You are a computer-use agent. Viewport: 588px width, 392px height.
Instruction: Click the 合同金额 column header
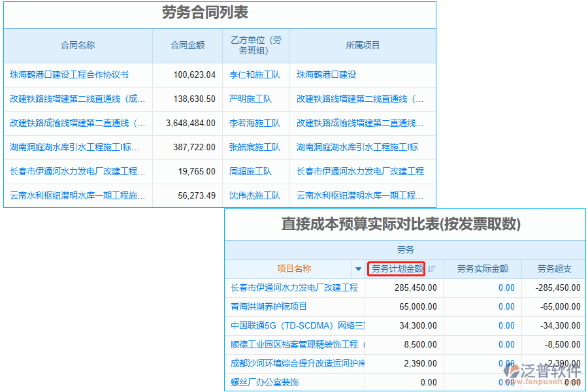[x=188, y=46]
